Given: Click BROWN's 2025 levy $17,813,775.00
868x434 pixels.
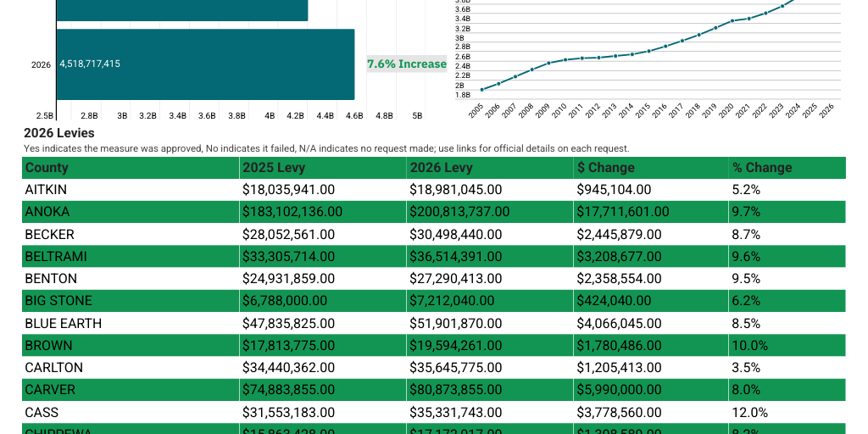Looking at the screenshot, I should (323, 346).
